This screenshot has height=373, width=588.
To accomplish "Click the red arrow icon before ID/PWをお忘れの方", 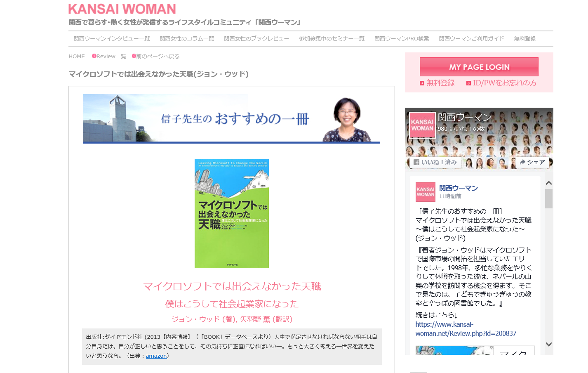I will coord(468,83).
